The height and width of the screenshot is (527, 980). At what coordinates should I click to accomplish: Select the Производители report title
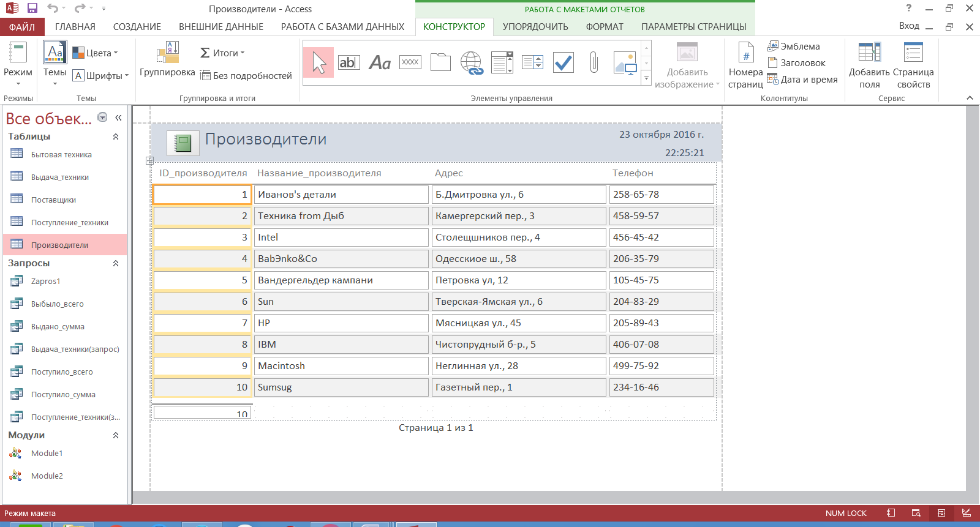click(266, 139)
